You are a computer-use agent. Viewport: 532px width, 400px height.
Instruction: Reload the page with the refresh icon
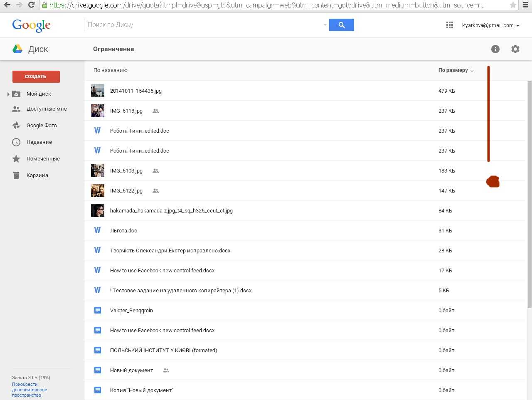coord(31,5)
